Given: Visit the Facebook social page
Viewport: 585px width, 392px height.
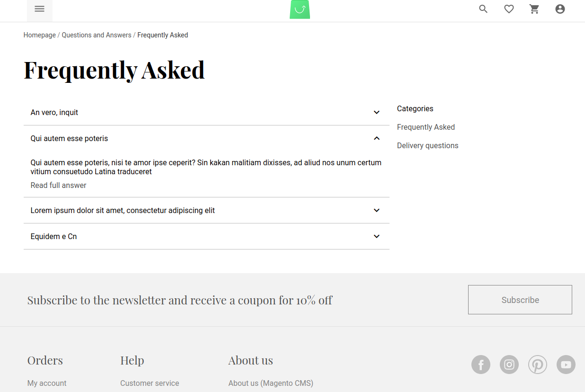Looking at the screenshot, I should click(x=481, y=365).
